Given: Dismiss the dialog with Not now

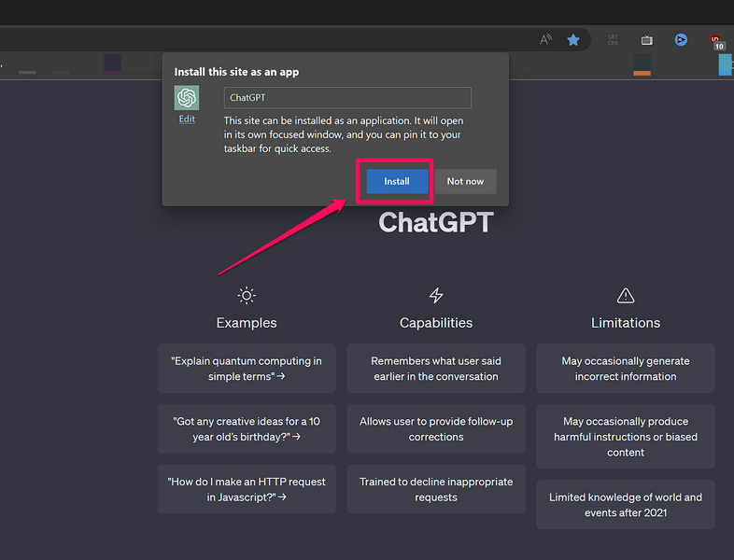Looking at the screenshot, I should click(465, 181).
